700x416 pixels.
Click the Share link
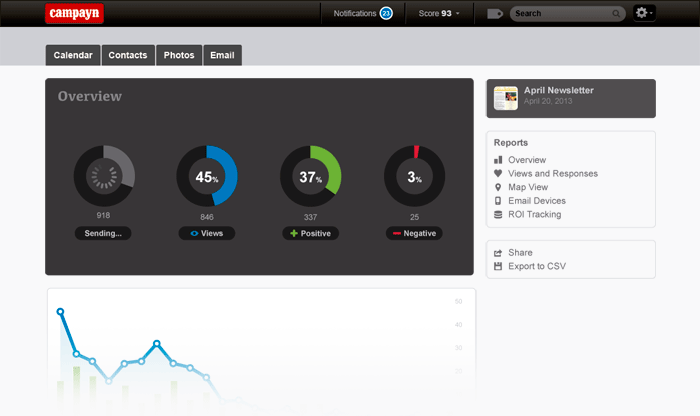(520, 253)
